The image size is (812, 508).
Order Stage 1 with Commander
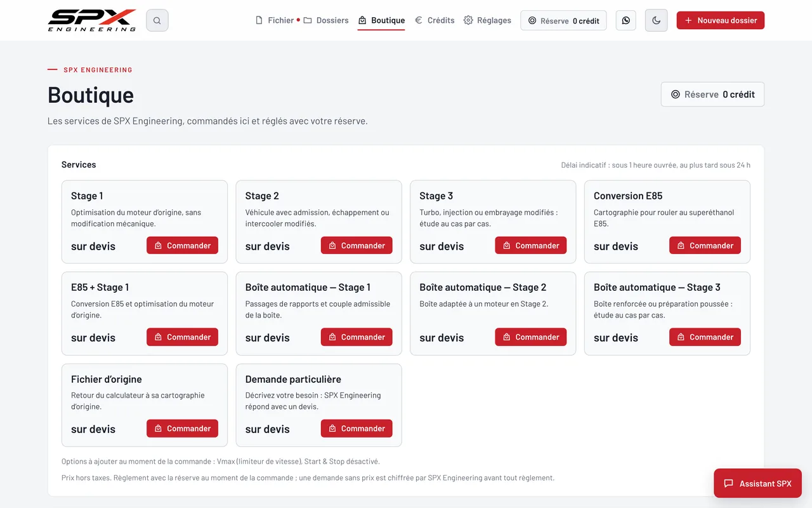click(182, 246)
